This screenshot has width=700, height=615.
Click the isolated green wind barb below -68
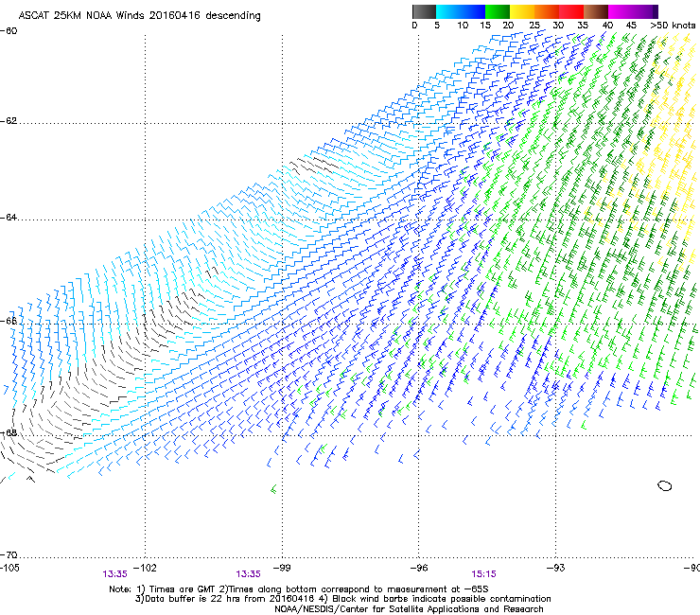click(273, 489)
